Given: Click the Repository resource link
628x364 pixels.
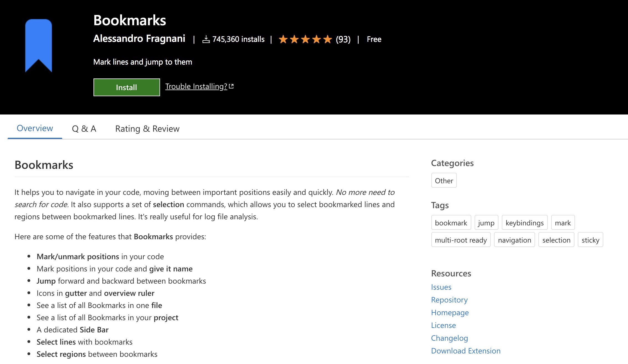Looking at the screenshot, I should pos(449,299).
